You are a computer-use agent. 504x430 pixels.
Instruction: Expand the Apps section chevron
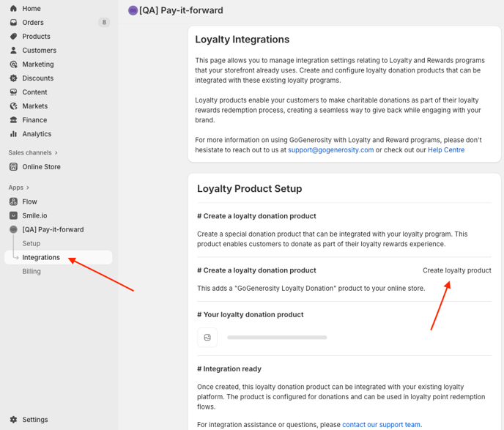pos(28,188)
